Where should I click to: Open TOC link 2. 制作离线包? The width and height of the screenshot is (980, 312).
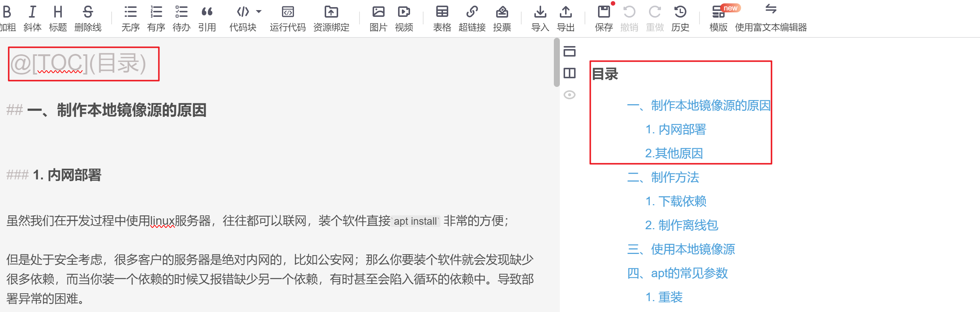pyautogui.click(x=682, y=225)
